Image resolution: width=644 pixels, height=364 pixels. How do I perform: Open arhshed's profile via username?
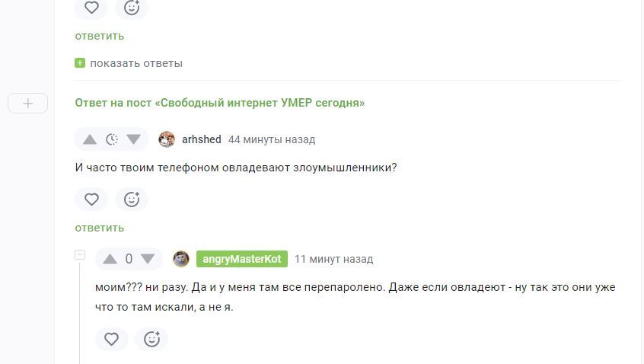201,139
